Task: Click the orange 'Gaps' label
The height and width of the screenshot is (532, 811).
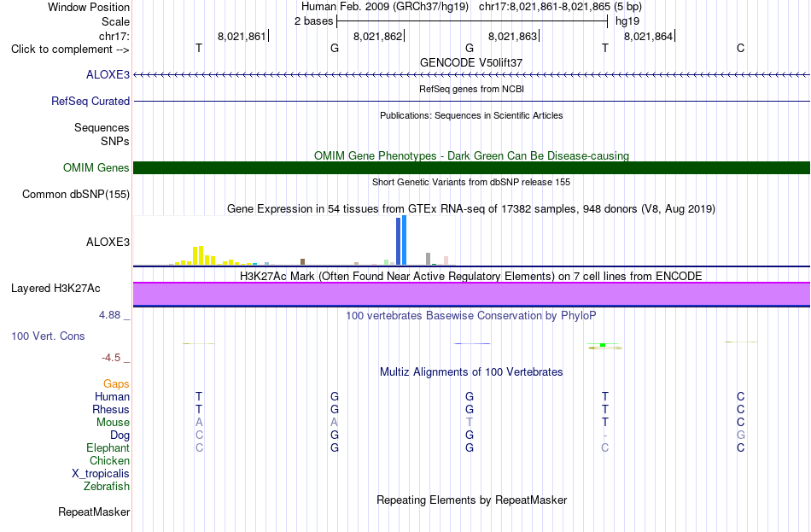Action: [x=116, y=384]
